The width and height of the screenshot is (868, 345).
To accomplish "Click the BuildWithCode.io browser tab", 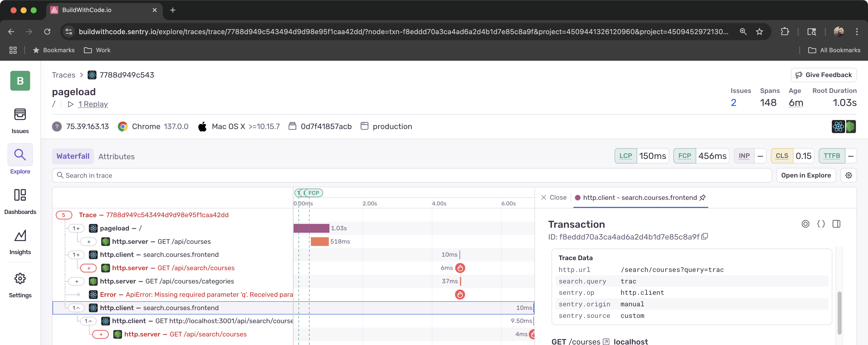I will (x=104, y=10).
